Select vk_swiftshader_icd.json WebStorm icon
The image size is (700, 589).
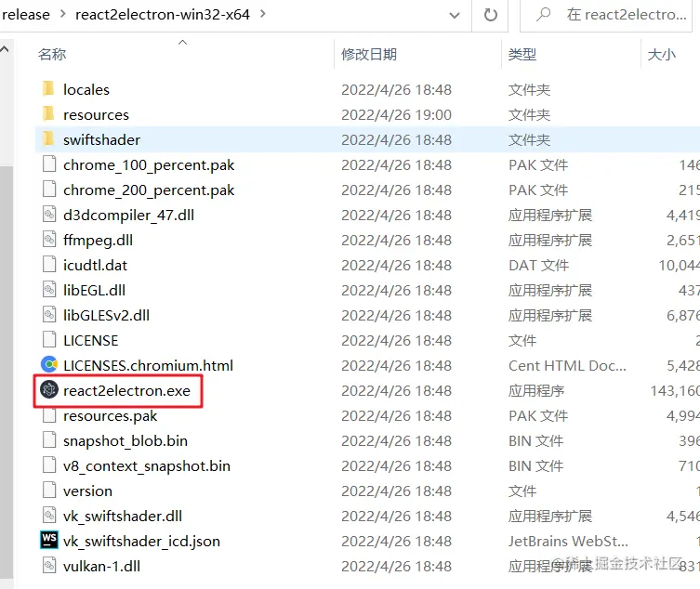pyautogui.click(x=49, y=540)
